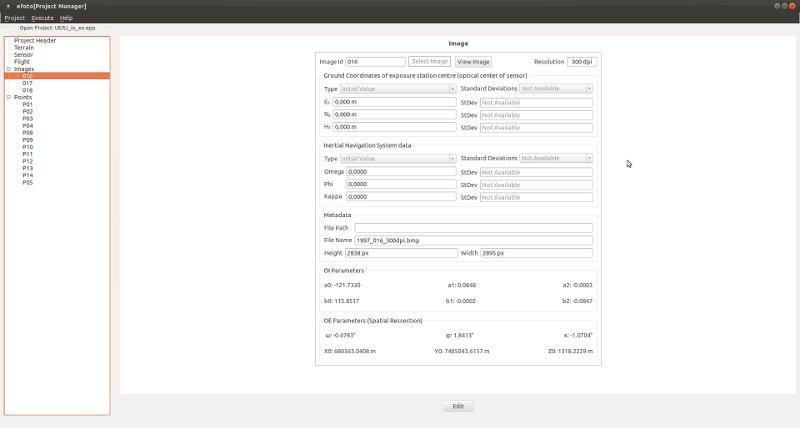Open the Inertial Navigation Type dropdown
Viewport: 800px width, 428px height.
(x=398, y=159)
